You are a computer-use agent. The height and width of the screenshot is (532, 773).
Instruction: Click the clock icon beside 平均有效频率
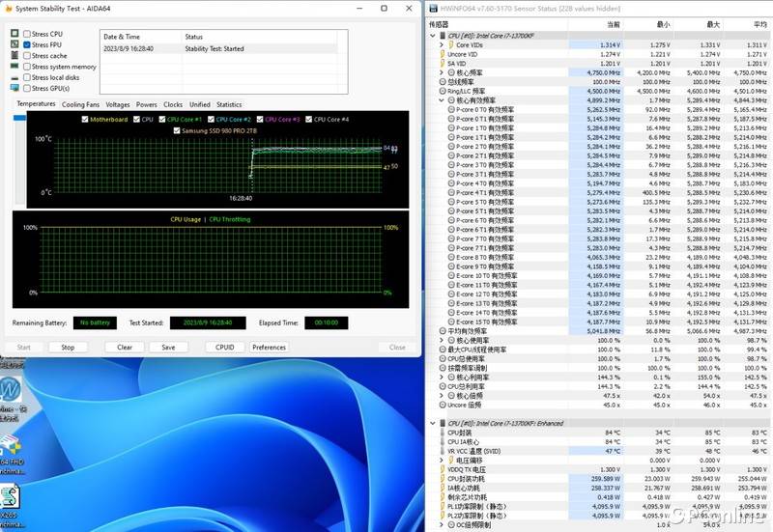click(x=443, y=331)
